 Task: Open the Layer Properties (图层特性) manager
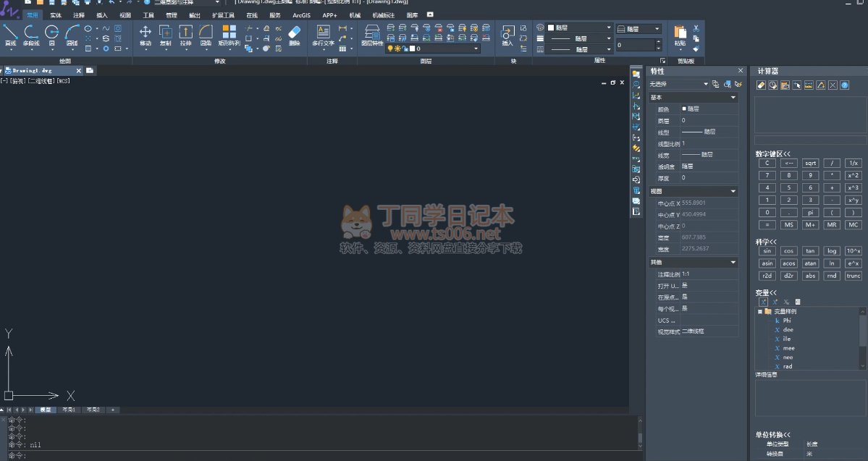tap(372, 35)
